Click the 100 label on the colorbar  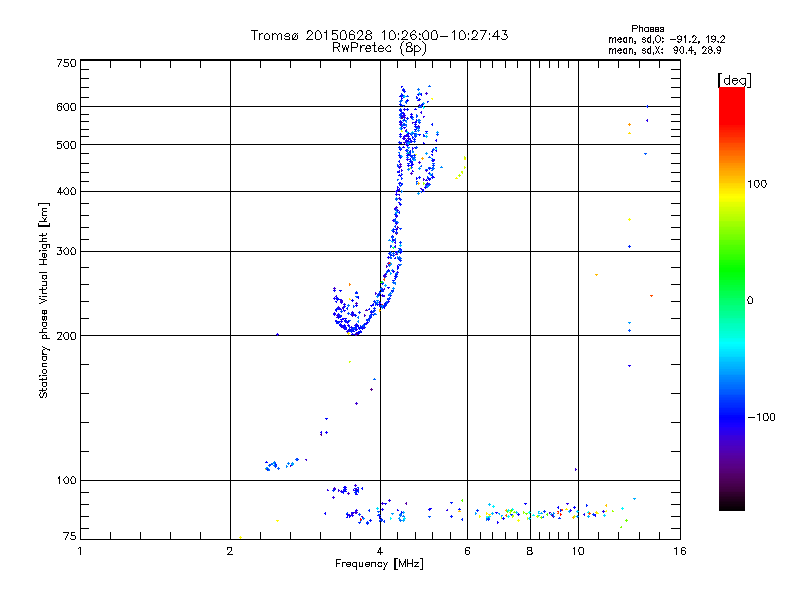757,184
